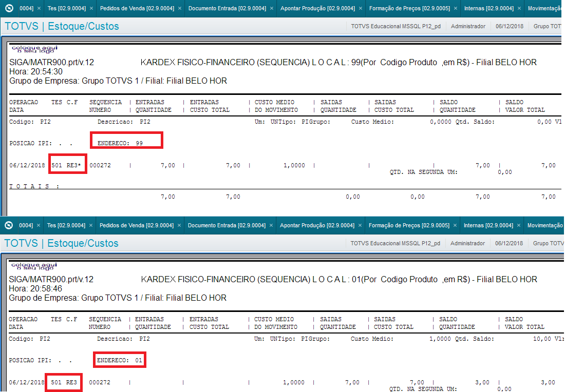Image resolution: width=565 pixels, height=392 pixels.
Task: Open Documento Entrada tab in the LOCAL 01 screen
Action: [x=227, y=225]
